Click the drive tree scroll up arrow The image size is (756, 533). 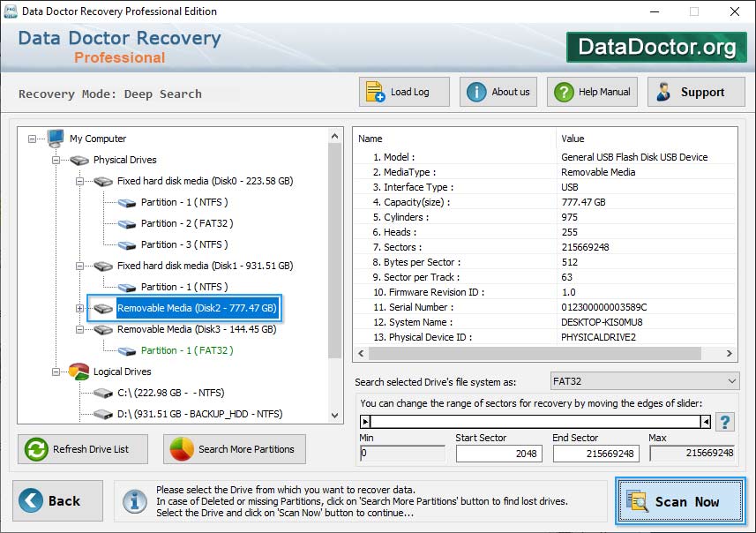tap(335, 137)
